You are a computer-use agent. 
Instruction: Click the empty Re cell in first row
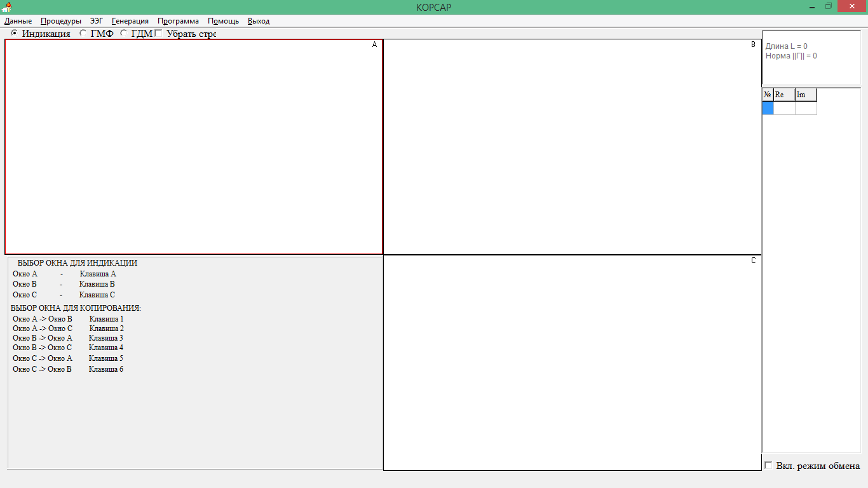coord(784,108)
